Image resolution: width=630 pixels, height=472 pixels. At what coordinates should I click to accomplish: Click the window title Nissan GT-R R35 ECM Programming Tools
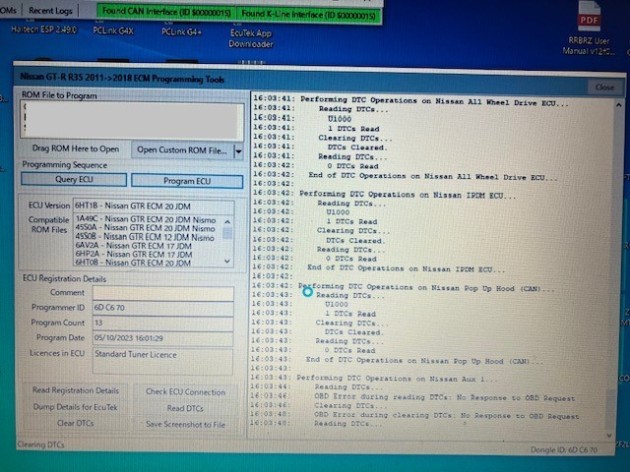[122, 78]
